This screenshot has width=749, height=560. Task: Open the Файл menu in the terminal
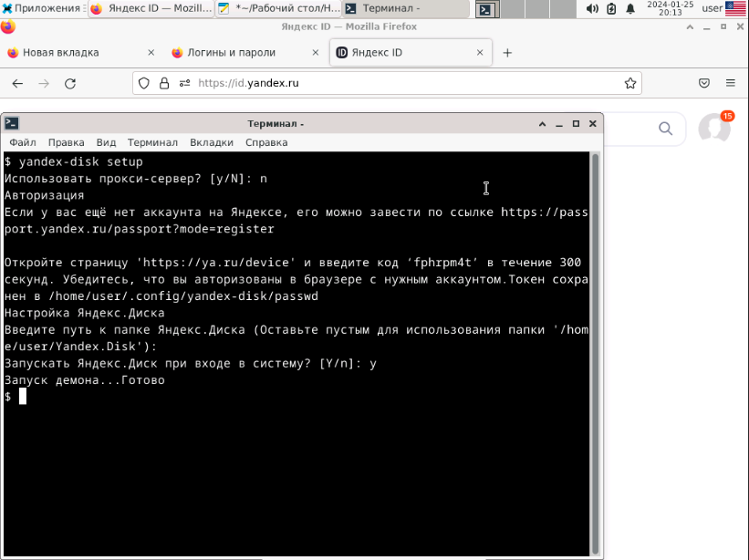(23, 142)
